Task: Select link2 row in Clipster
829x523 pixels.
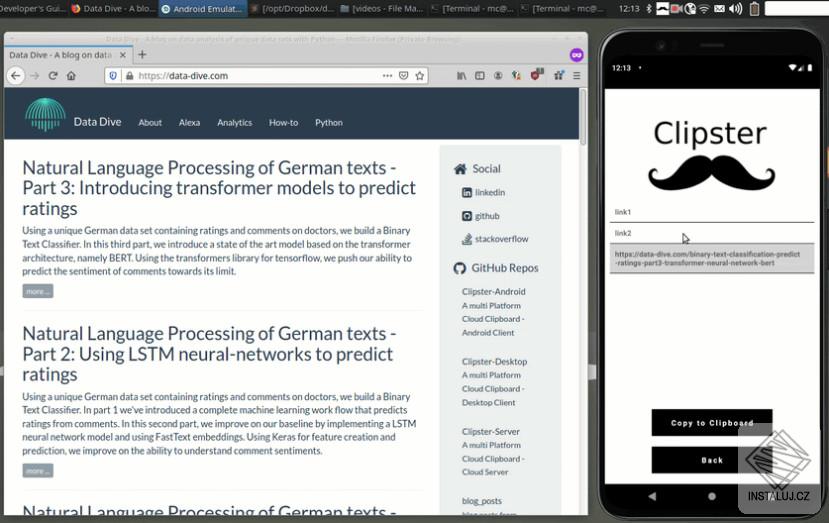Action: pos(712,233)
